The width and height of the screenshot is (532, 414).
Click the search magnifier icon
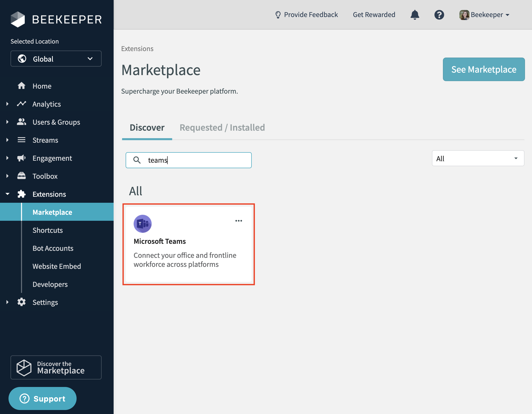(137, 160)
